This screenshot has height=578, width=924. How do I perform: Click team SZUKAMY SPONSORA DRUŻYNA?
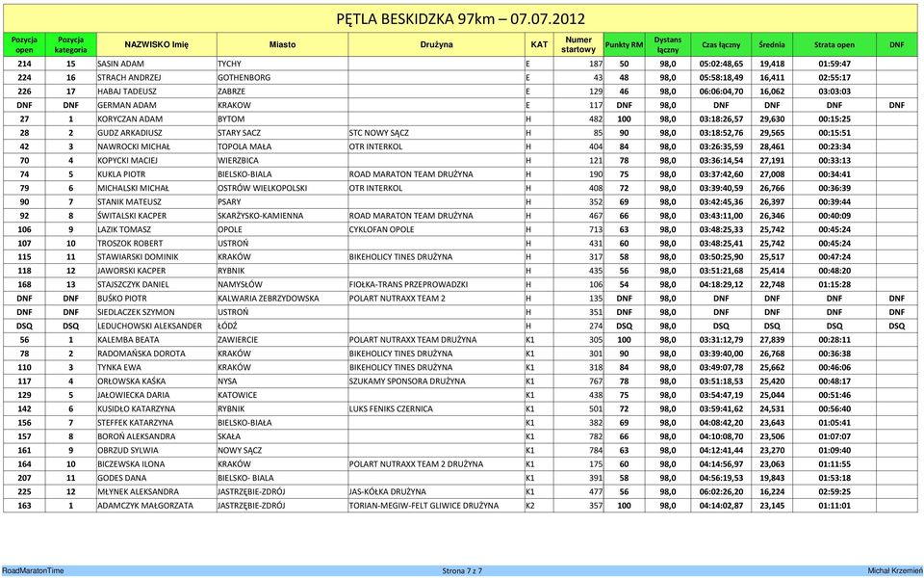(x=407, y=381)
